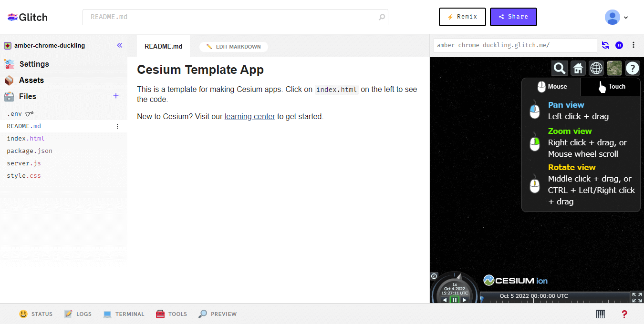The height and width of the screenshot is (324, 644).
Task: Pause the preview with the blue pause button
Action: click(619, 45)
